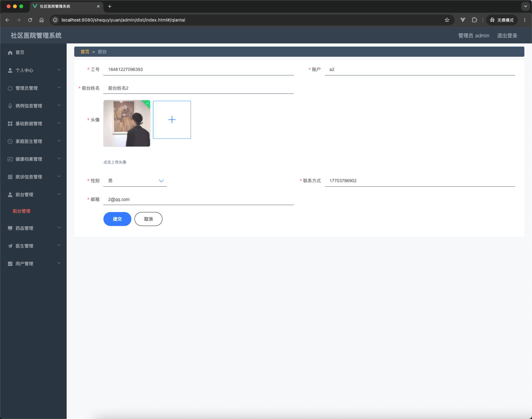532x419 pixels.
Task: Open the 药品管理 menu label
Action: (24, 228)
